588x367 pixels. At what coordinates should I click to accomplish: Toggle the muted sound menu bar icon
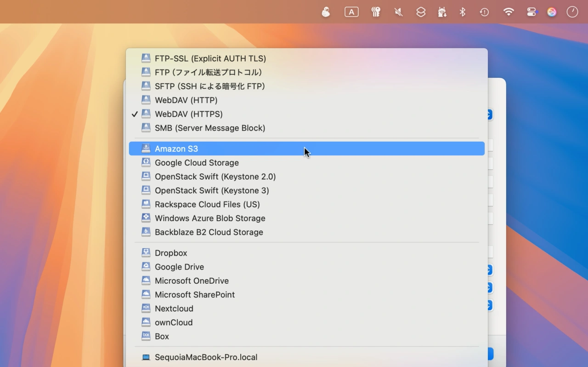tap(398, 12)
